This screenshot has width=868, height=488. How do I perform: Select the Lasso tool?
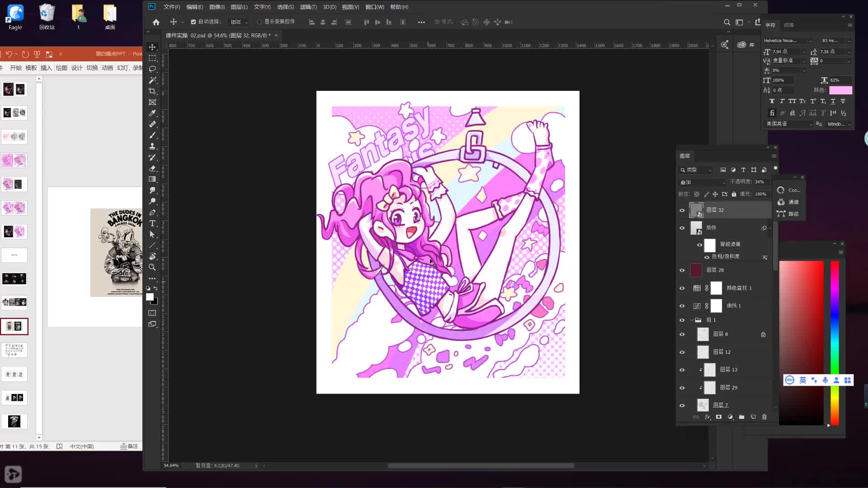[x=152, y=69]
